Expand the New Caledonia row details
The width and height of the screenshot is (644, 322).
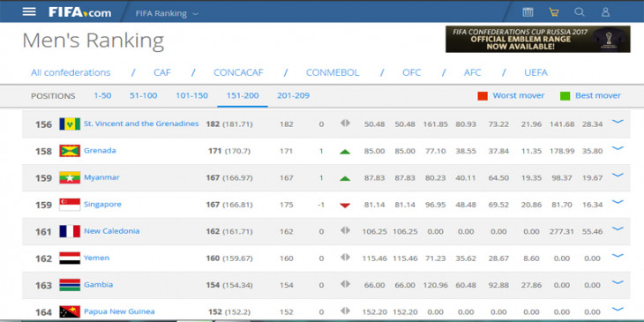618,228
